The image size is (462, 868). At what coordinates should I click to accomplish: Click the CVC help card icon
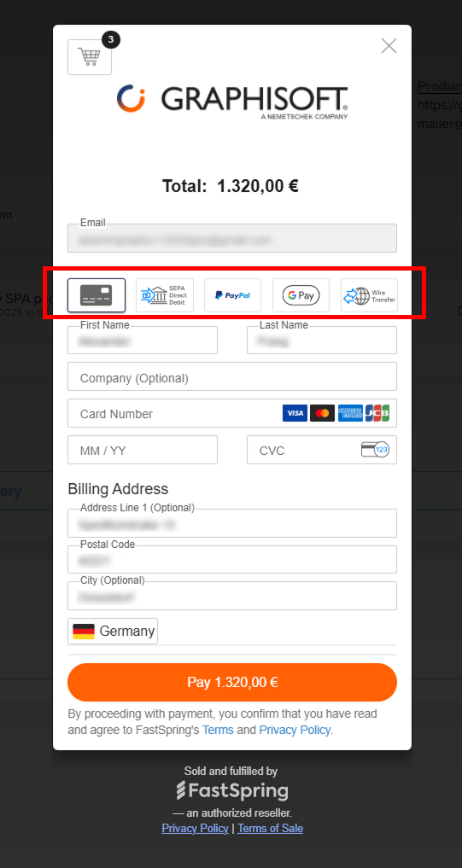[375, 450]
